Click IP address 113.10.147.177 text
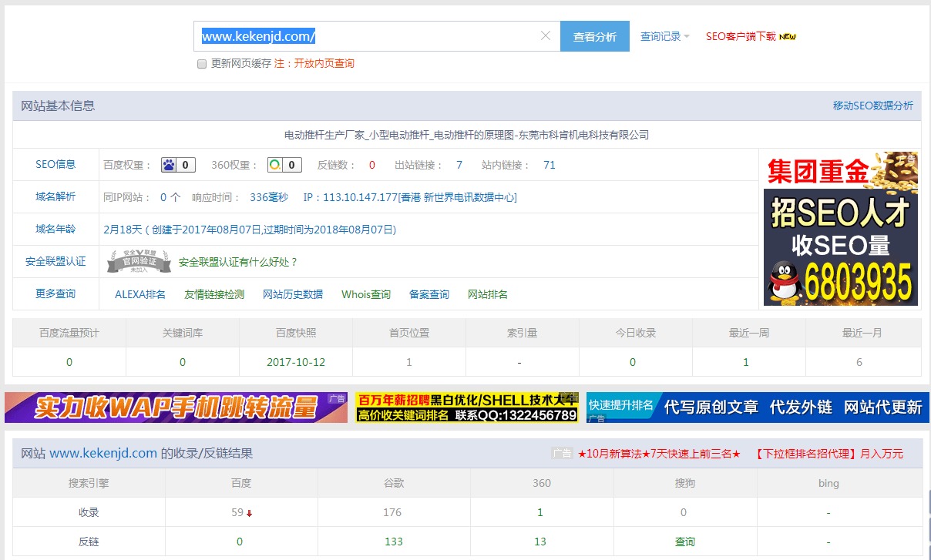The image size is (931, 560). click(360, 197)
